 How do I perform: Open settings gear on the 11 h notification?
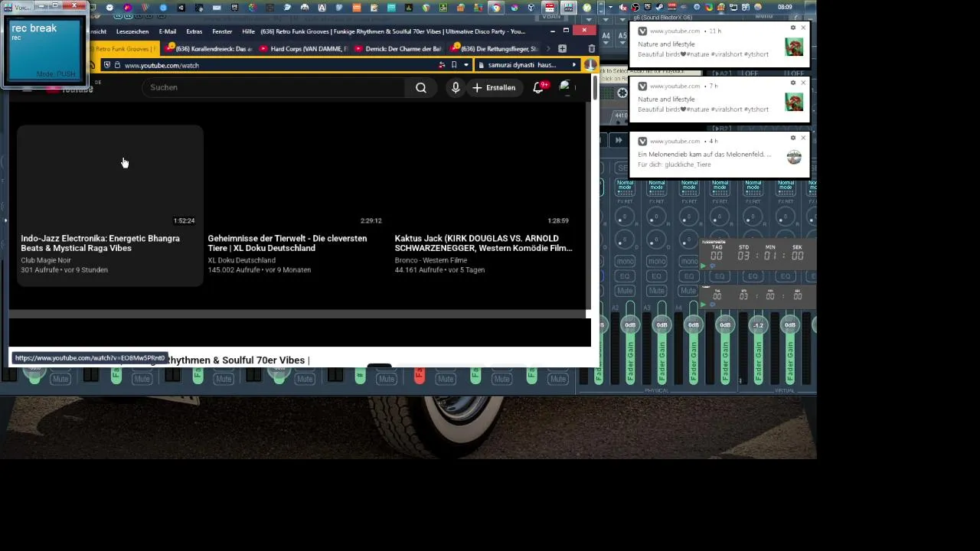click(x=793, y=28)
